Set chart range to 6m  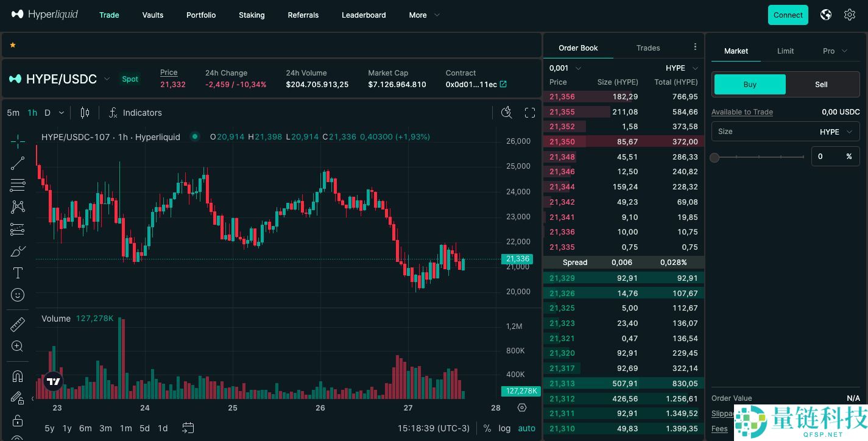pos(85,428)
